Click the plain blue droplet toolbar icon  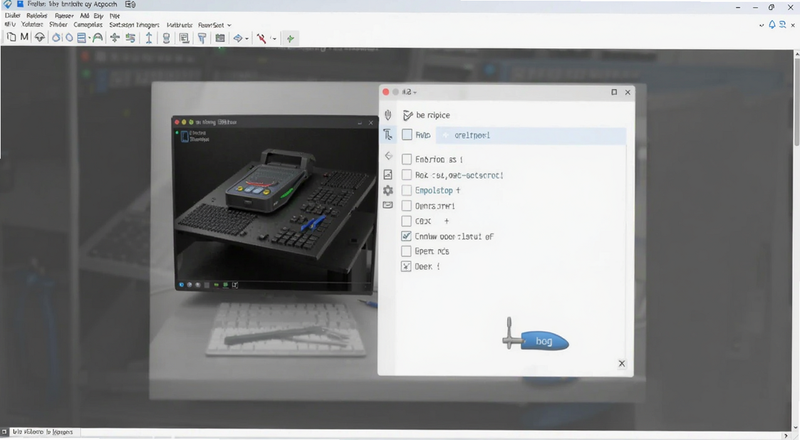pyautogui.click(x=68, y=38)
